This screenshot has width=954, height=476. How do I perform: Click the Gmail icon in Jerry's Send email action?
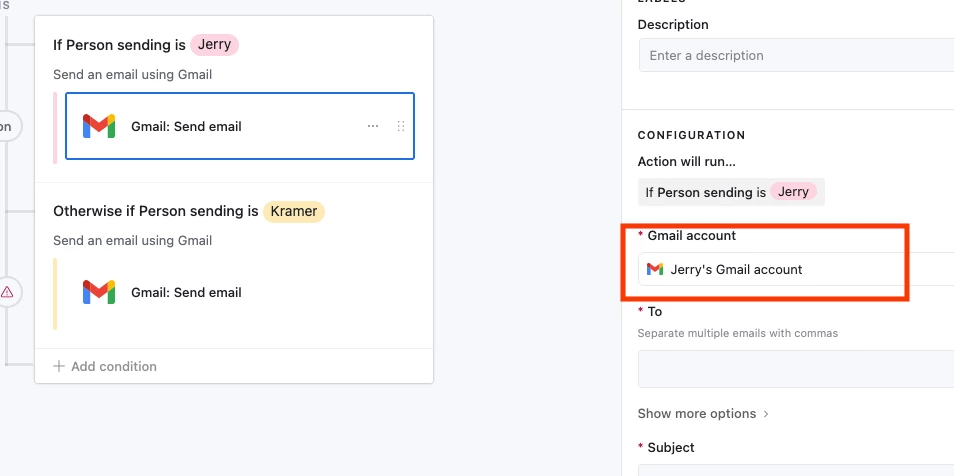click(99, 126)
